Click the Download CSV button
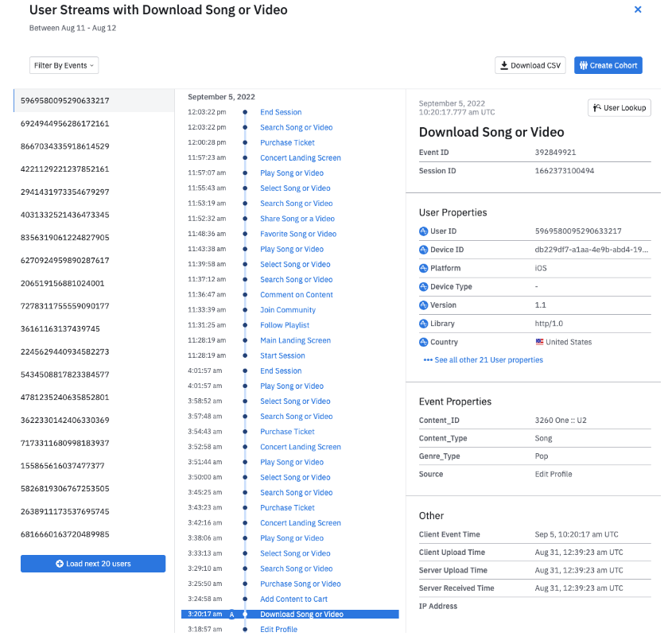Viewport: 668px width, 644px height. click(530, 65)
